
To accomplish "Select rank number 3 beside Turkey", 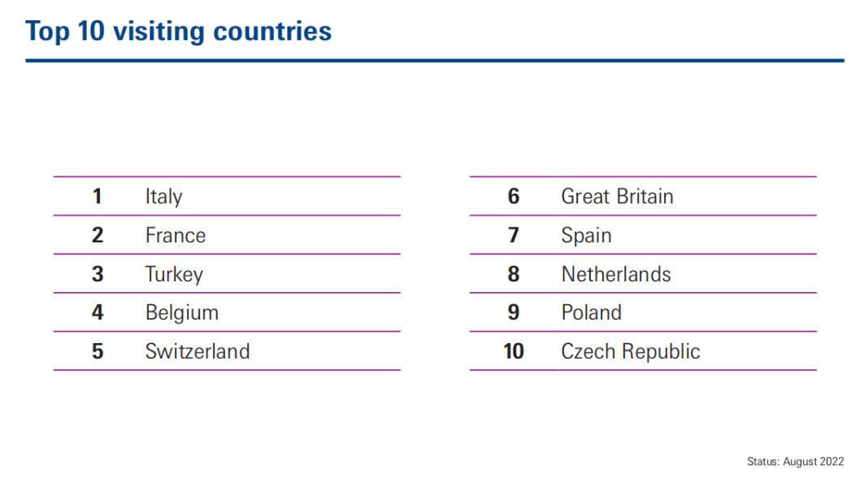I will pos(98,274).
